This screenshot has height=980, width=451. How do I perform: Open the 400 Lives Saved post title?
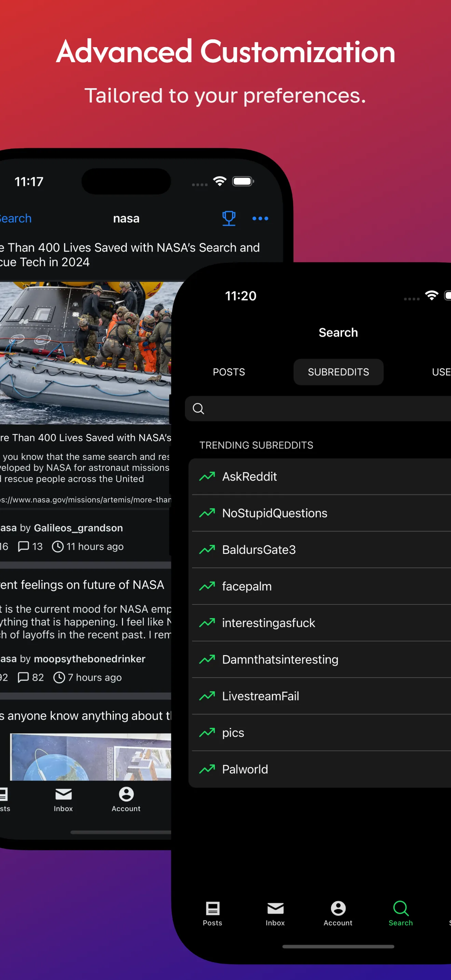[130, 255]
